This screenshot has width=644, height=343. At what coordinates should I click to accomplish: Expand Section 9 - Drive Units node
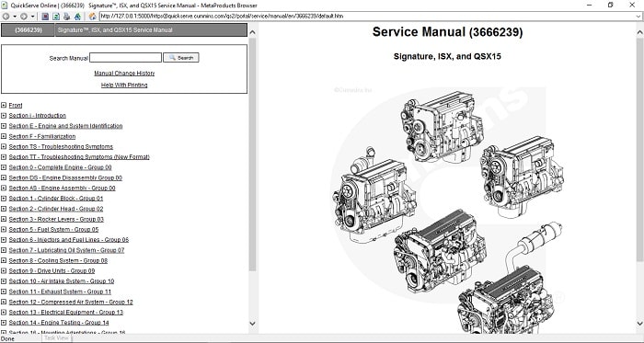pos(4,271)
